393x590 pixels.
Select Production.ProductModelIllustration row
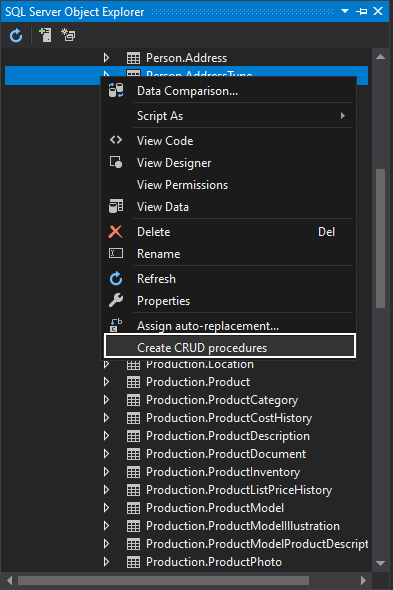[186, 526]
